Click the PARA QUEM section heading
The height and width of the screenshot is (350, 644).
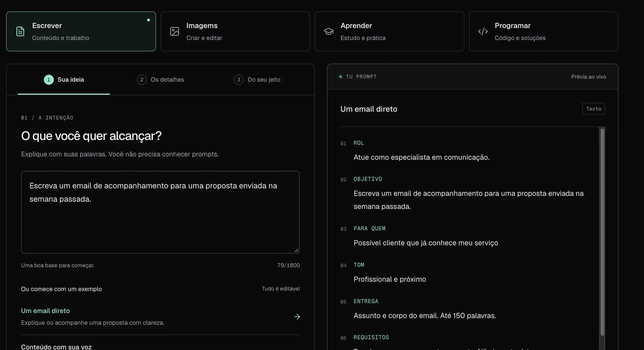tap(369, 229)
